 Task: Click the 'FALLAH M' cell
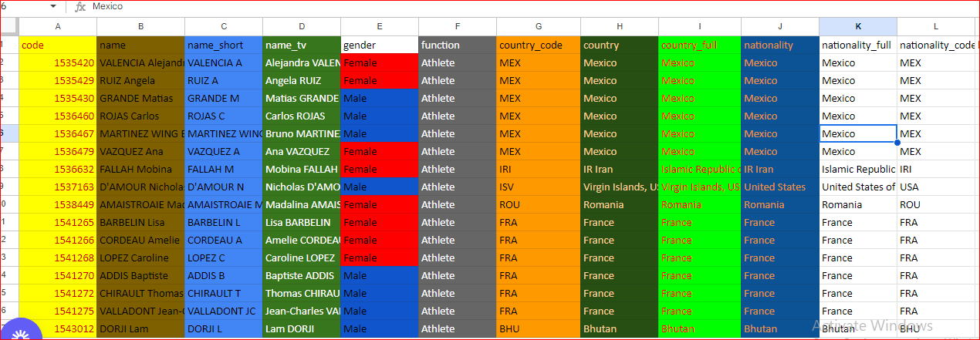tap(224, 169)
